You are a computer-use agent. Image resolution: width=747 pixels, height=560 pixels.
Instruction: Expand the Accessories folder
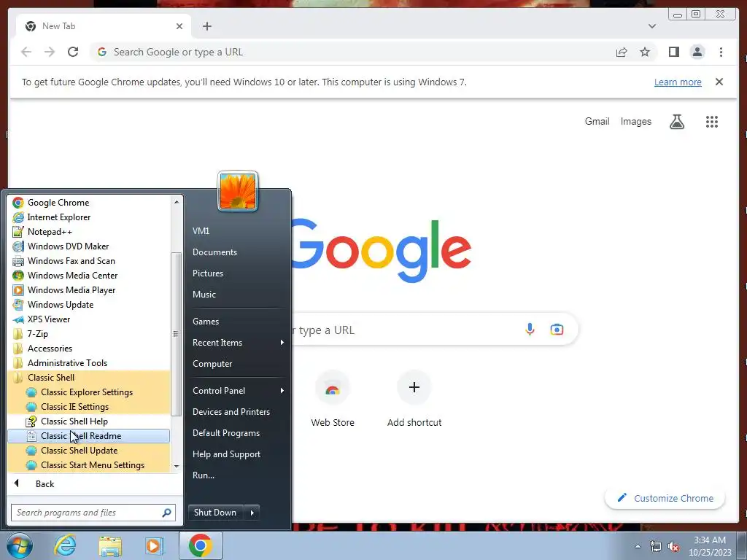click(x=88, y=349)
